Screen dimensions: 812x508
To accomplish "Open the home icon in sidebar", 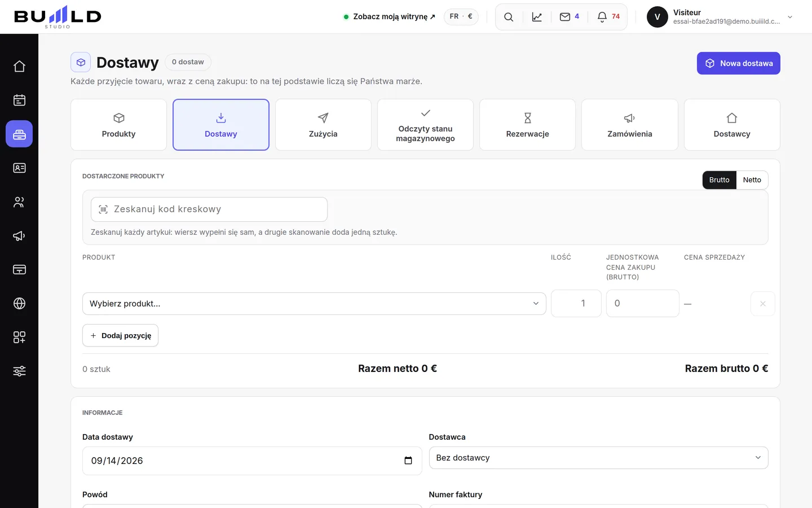I will [19, 67].
